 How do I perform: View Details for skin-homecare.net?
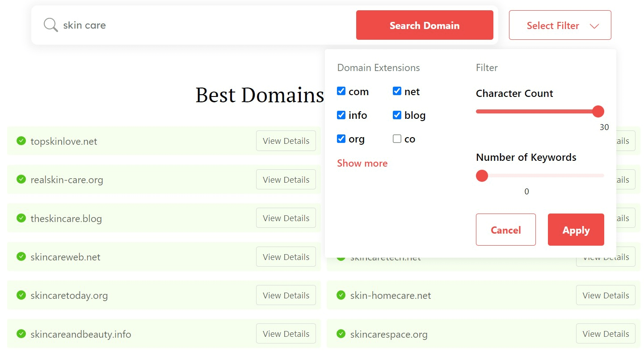(x=606, y=295)
